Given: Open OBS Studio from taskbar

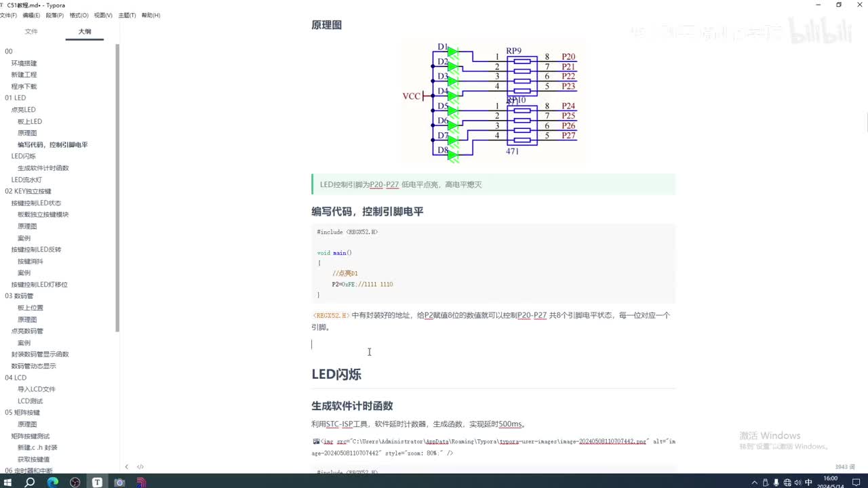Looking at the screenshot, I should point(75,482).
